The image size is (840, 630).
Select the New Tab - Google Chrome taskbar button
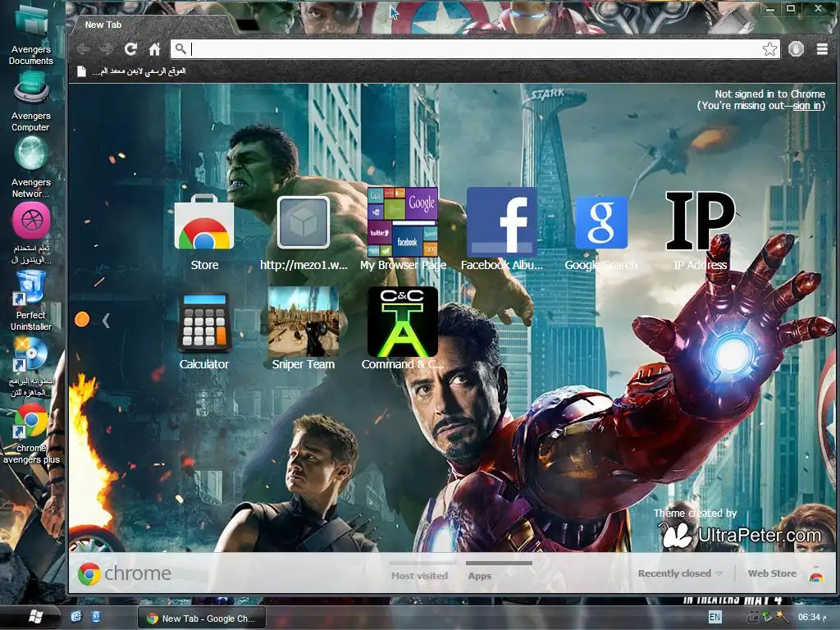pyautogui.click(x=202, y=619)
